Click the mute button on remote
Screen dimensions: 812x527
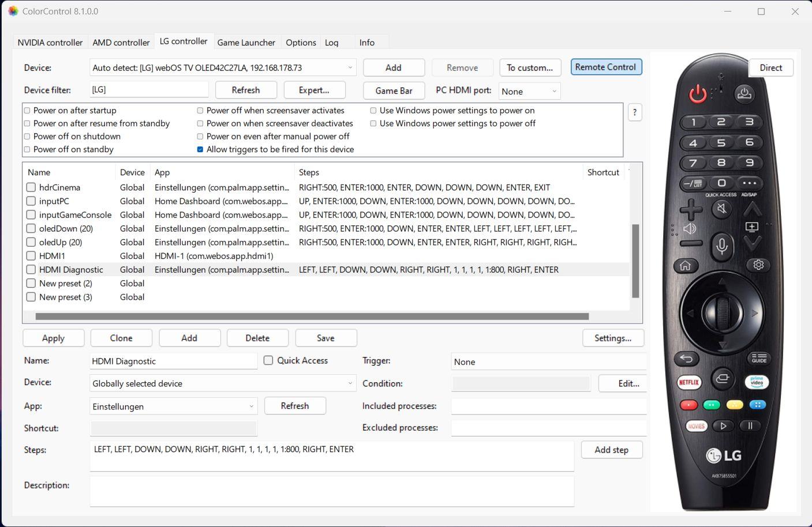pos(721,209)
